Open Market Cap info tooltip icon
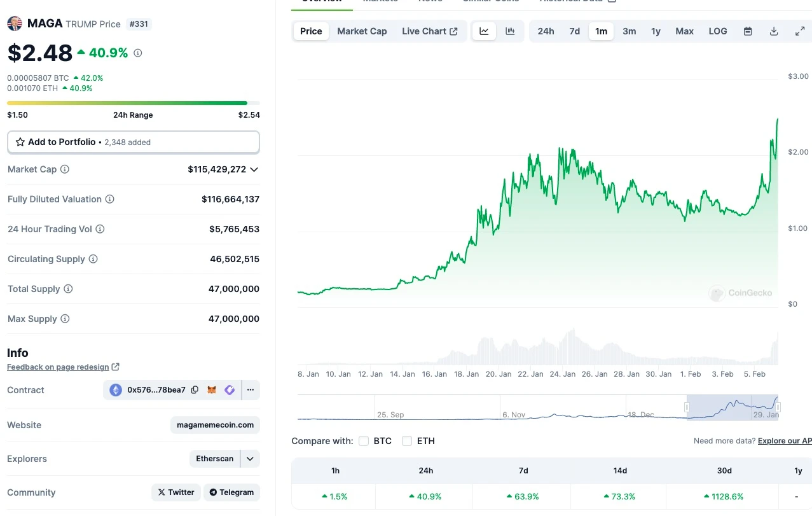 pyautogui.click(x=65, y=169)
